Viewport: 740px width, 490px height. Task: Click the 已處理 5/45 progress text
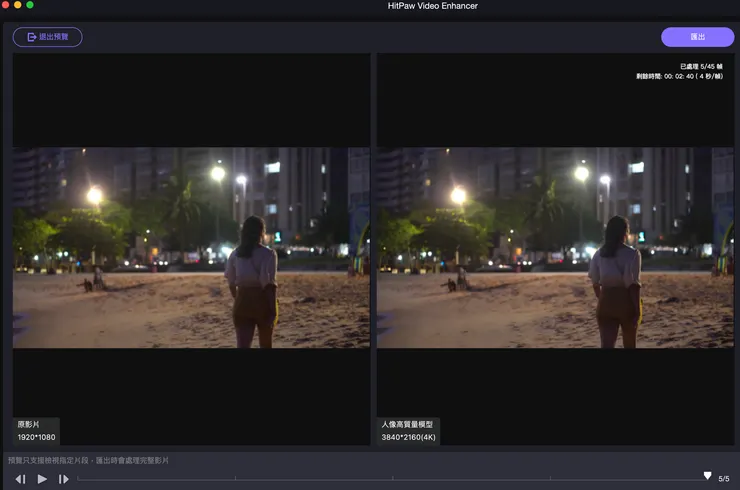(701, 67)
